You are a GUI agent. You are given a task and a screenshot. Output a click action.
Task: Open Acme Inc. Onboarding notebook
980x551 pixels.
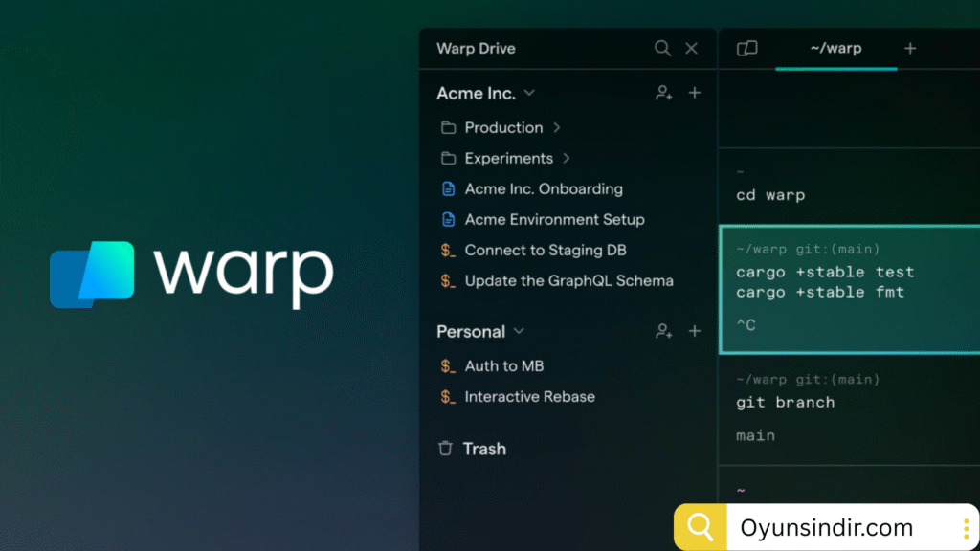pyautogui.click(x=543, y=188)
